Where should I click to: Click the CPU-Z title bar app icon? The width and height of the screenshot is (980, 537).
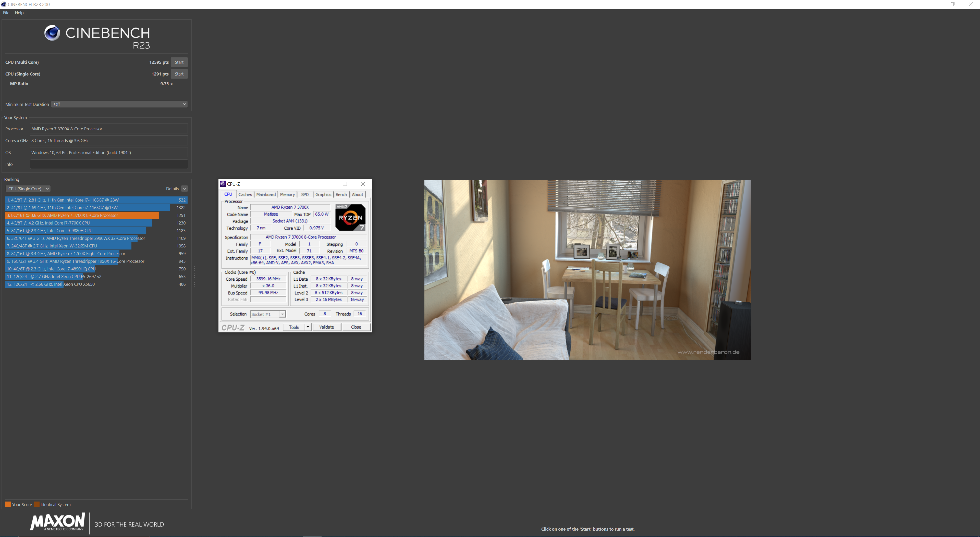tap(223, 184)
